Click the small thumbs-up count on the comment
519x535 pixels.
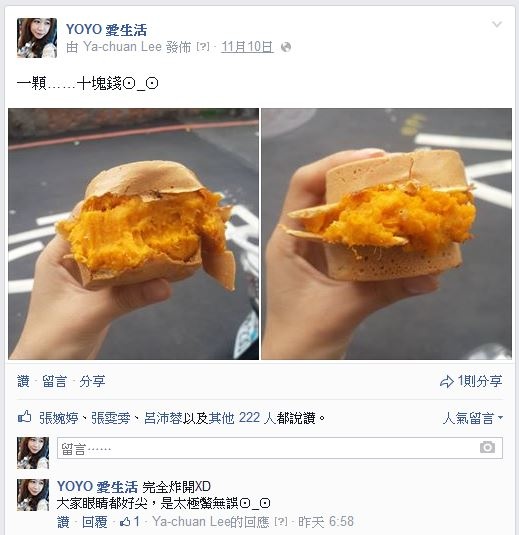pyautogui.click(x=130, y=521)
